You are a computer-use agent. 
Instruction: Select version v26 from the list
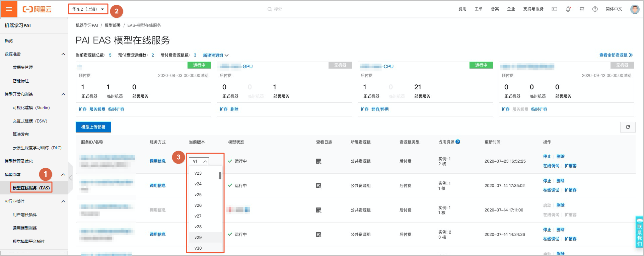pos(206,205)
